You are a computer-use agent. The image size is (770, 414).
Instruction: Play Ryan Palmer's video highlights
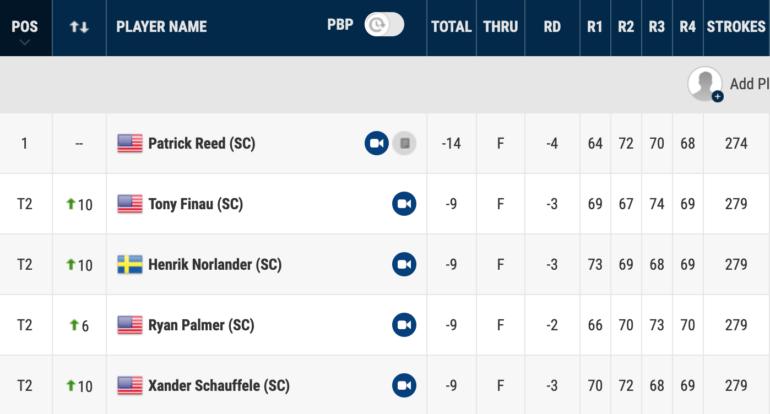(x=404, y=325)
